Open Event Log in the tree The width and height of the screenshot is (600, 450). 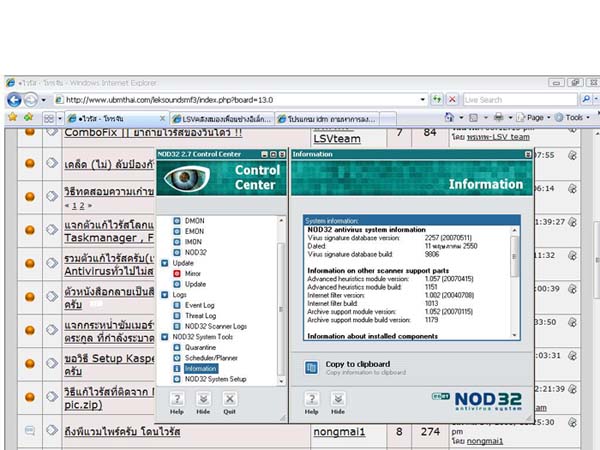pyautogui.click(x=199, y=305)
